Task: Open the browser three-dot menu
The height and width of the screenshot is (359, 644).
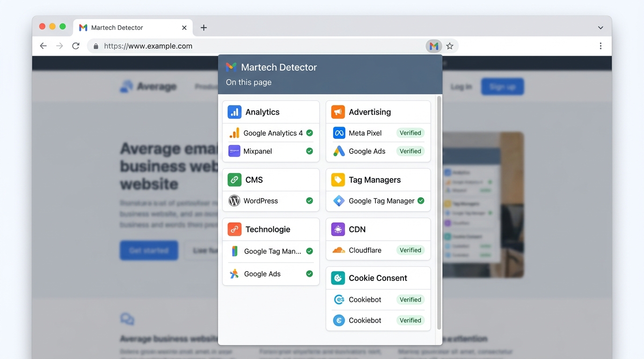Action: pyautogui.click(x=600, y=46)
